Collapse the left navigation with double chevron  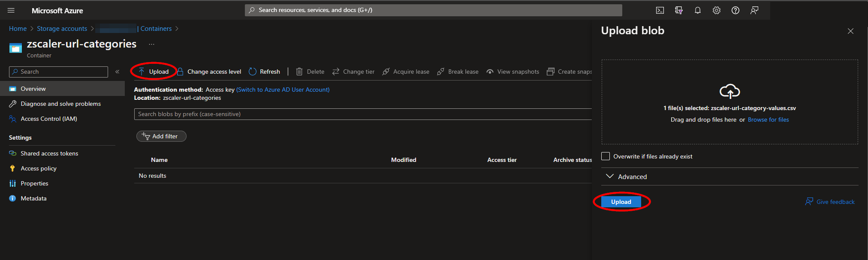coord(118,72)
